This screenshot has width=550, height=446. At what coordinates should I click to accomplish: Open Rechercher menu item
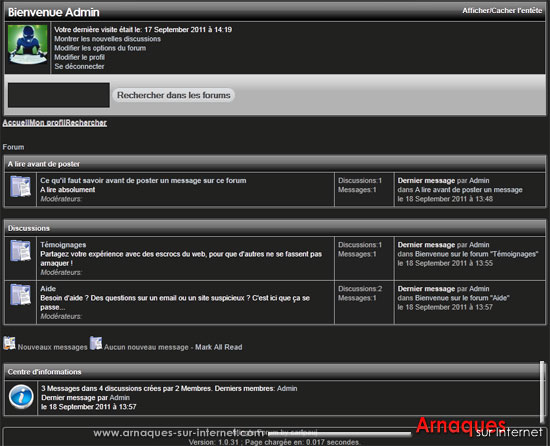coord(86,123)
